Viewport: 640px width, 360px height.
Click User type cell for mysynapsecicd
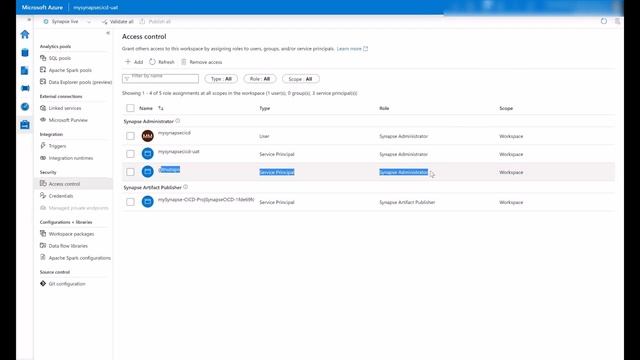click(264, 136)
